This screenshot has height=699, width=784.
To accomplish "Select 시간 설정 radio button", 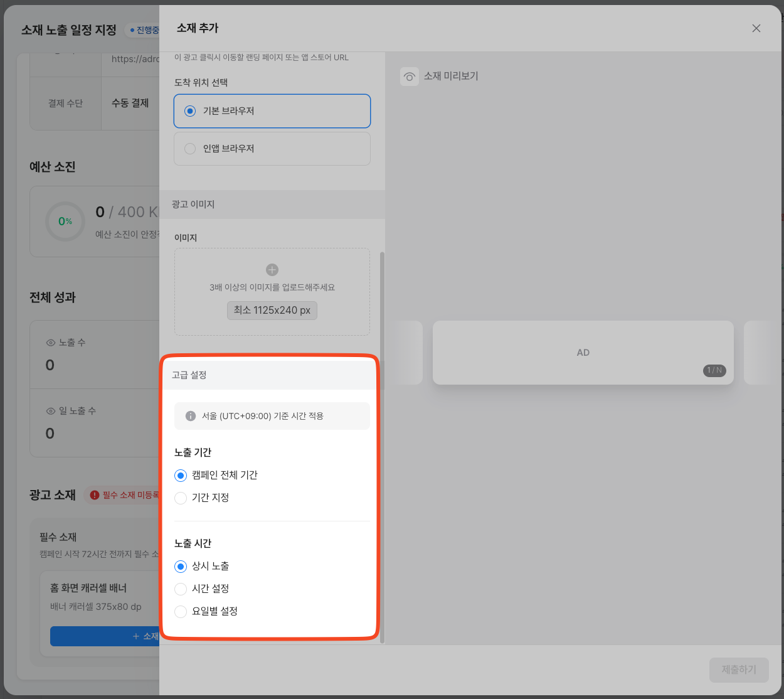I will point(181,589).
